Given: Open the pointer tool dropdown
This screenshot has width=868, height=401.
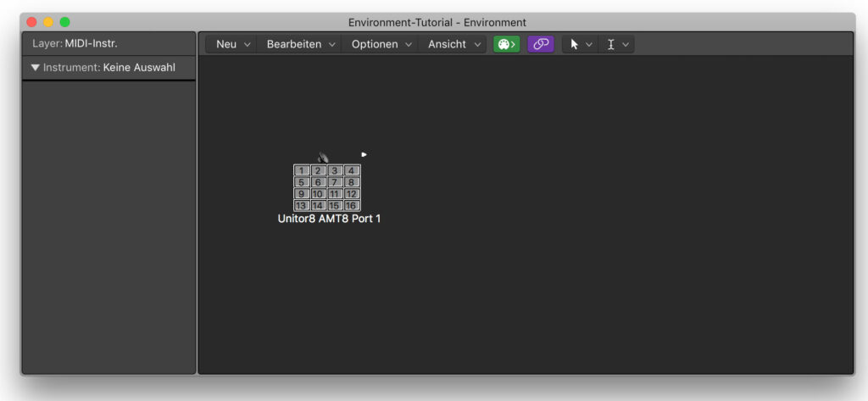Looking at the screenshot, I should (581, 44).
